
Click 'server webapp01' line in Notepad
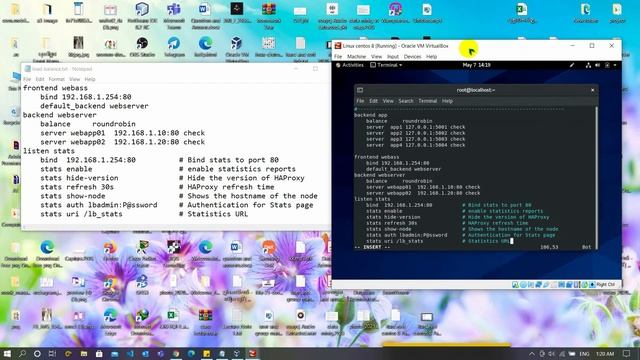click(x=122, y=133)
